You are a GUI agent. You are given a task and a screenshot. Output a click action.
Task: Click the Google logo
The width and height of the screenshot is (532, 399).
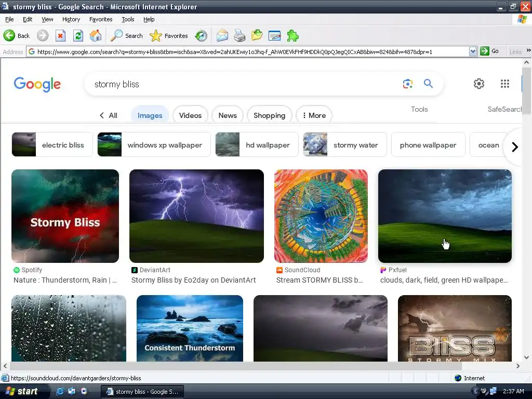pyautogui.click(x=37, y=84)
